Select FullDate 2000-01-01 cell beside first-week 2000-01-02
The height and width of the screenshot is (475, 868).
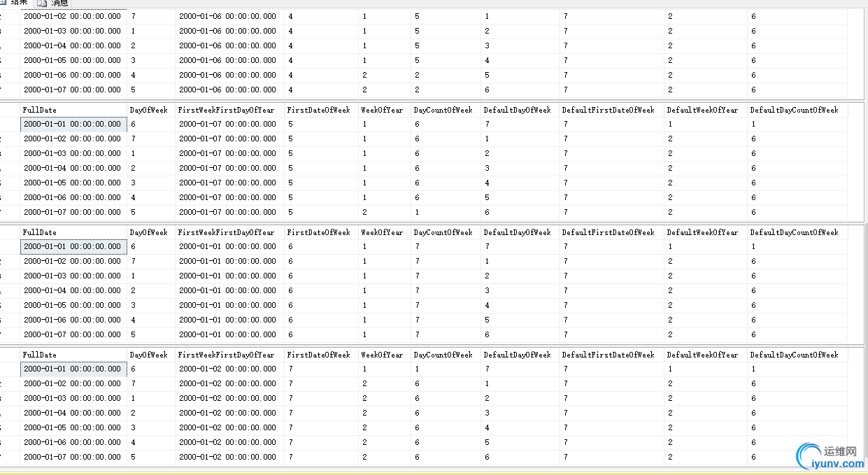point(73,369)
